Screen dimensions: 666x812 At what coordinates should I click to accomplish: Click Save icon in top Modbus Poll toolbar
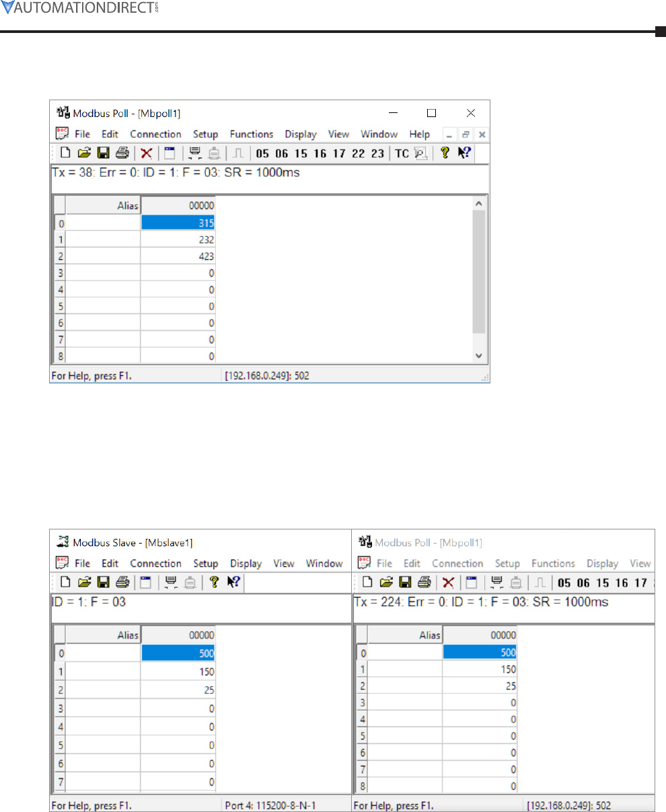pos(104,153)
